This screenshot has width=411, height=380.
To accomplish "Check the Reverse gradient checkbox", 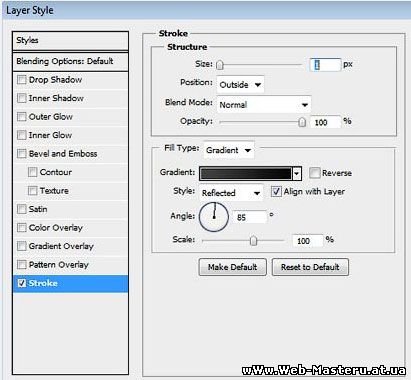I will [314, 173].
